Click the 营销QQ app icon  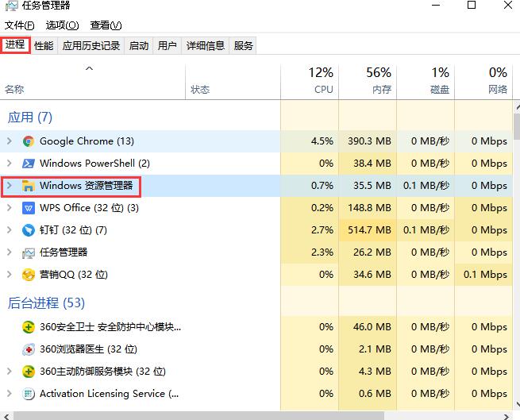[29, 275]
